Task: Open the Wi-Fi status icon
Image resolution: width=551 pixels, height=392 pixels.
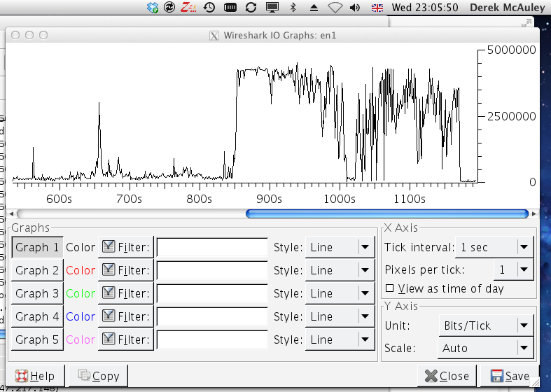Action: (335, 8)
